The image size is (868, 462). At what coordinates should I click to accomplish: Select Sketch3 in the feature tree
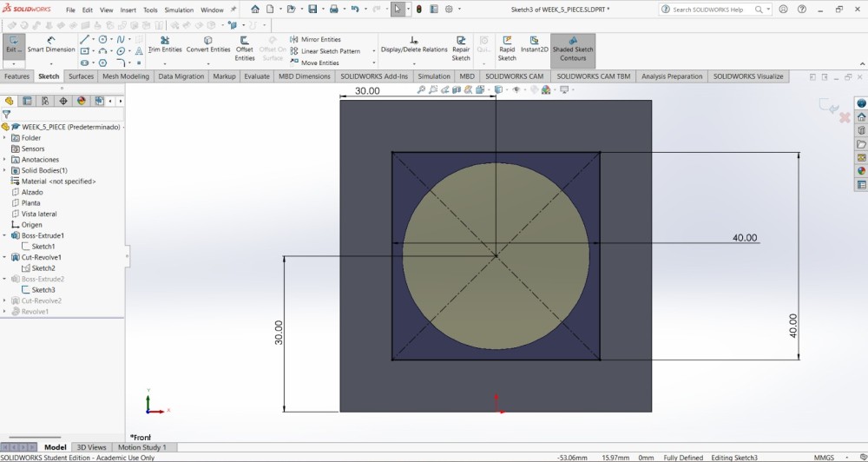pos(43,290)
